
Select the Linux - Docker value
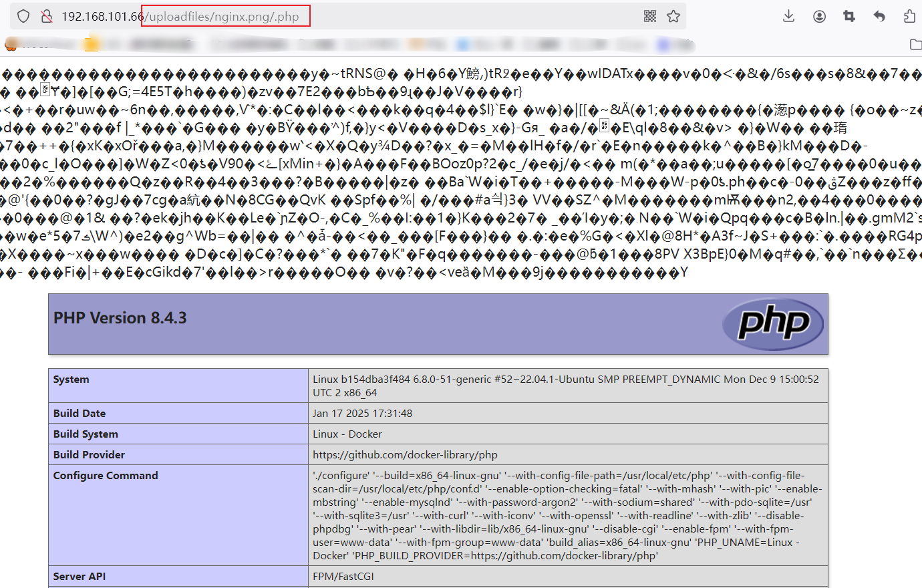(347, 434)
